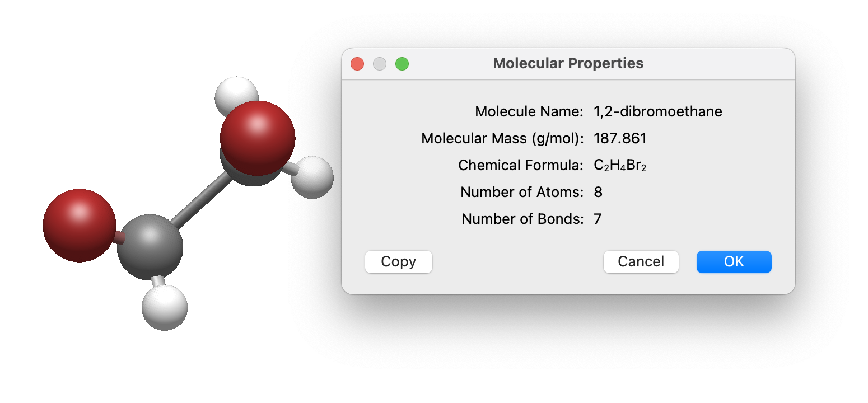Image resolution: width=868 pixels, height=403 pixels.
Task: Copy the molecular properties
Action: click(398, 262)
